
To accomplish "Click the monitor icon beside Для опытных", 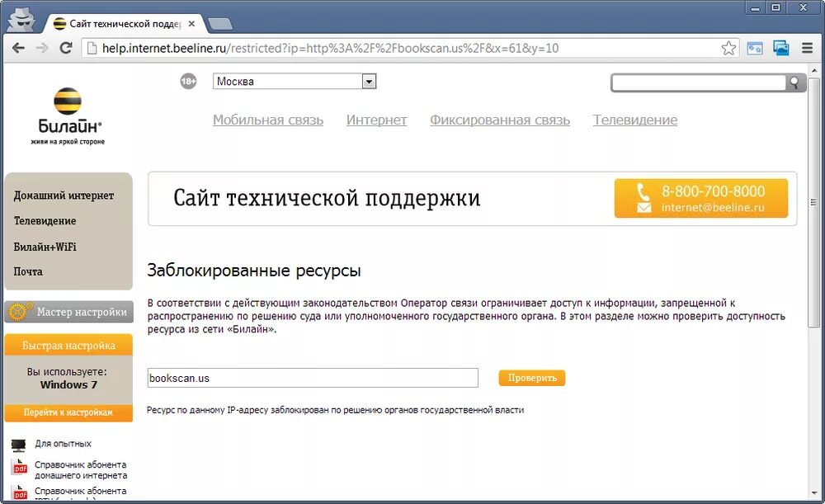I will [18, 445].
